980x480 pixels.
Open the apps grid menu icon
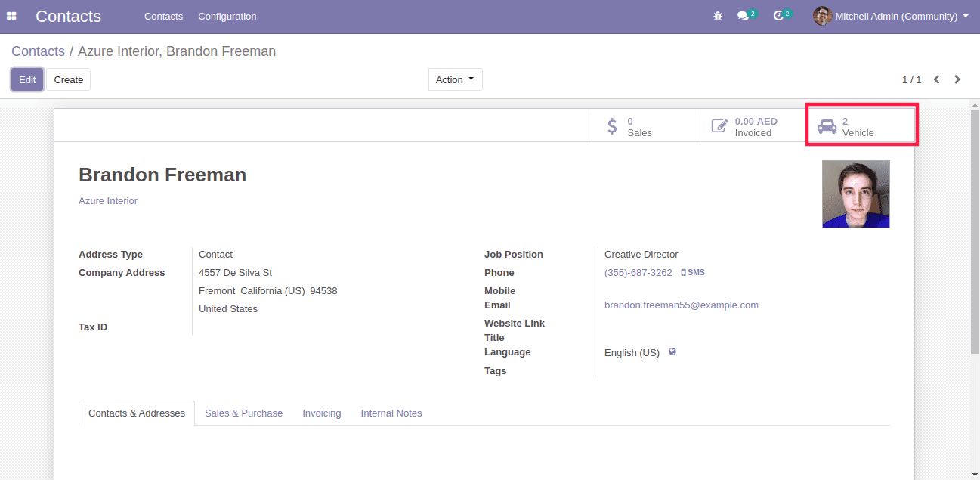click(11, 16)
